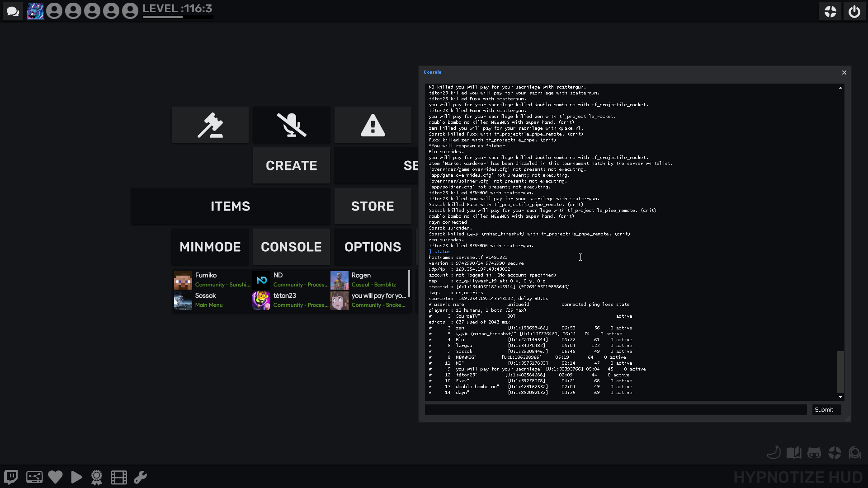This screenshot has width=868, height=488.
Task: Open the STORE menu
Action: pyautogui.click(x=373, y=206)
